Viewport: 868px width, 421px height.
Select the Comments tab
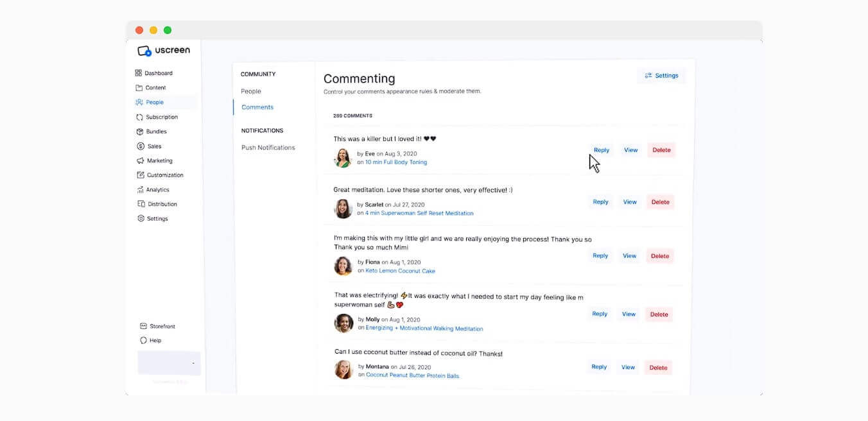[x=257, y=107]
